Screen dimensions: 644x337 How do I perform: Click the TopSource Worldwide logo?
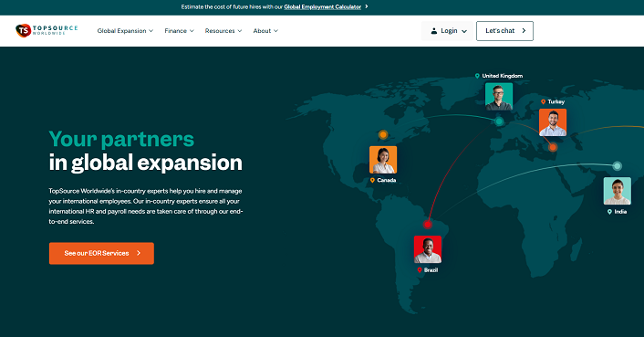pos(47,30)
